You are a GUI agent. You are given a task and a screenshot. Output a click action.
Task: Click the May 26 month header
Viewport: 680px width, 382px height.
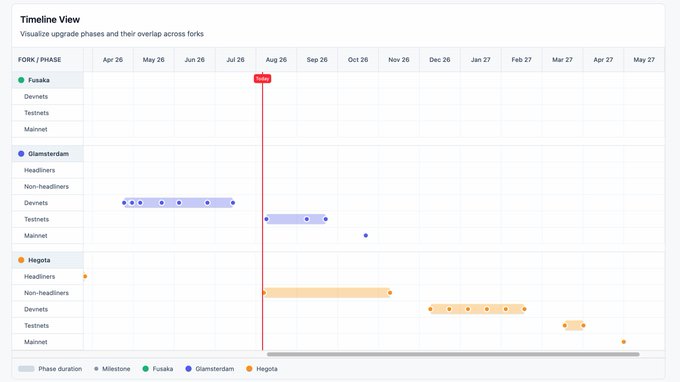tap(154, 59)
